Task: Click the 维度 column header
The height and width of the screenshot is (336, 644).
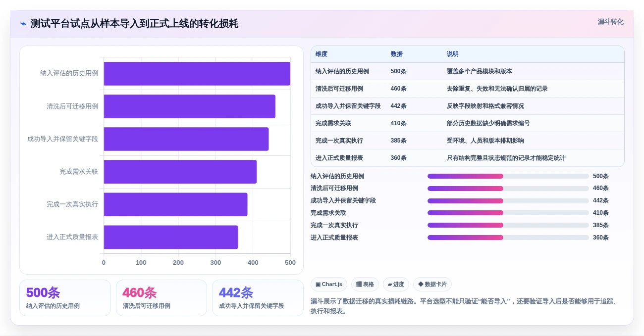Action: [322, 54]
